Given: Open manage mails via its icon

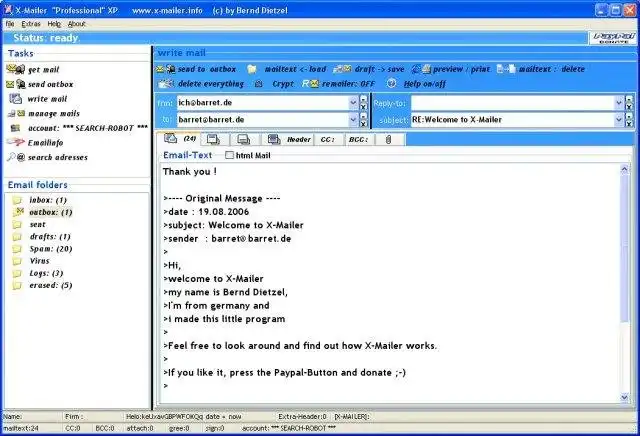Looking at the screenshot, I should point(16,113).
